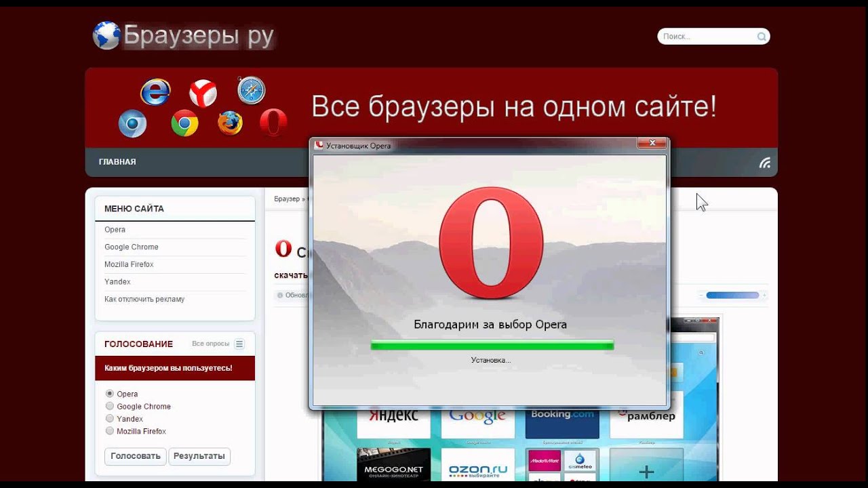Click the Каким браузером вы пользуетесь! question
This screenshot has height=488, width=868.
point(169,368)
